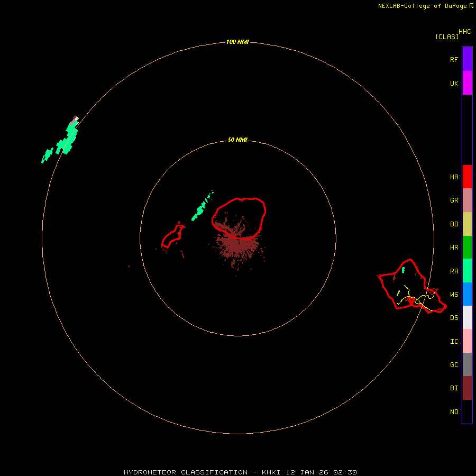Click the "ND" legend label
476x476 pixels.
454,412
